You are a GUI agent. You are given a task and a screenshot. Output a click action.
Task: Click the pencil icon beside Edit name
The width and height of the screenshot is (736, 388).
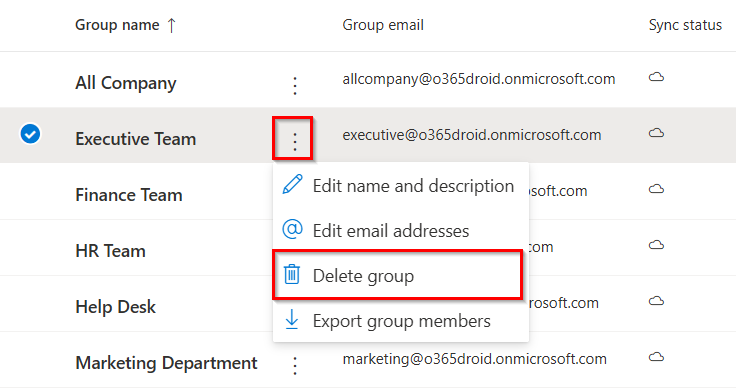pyautogui.click(x=292, y=184)
